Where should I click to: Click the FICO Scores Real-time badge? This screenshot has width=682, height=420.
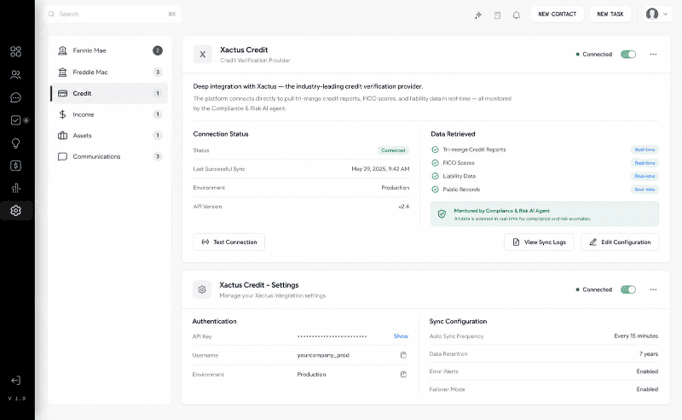click(x=645, y=163)
